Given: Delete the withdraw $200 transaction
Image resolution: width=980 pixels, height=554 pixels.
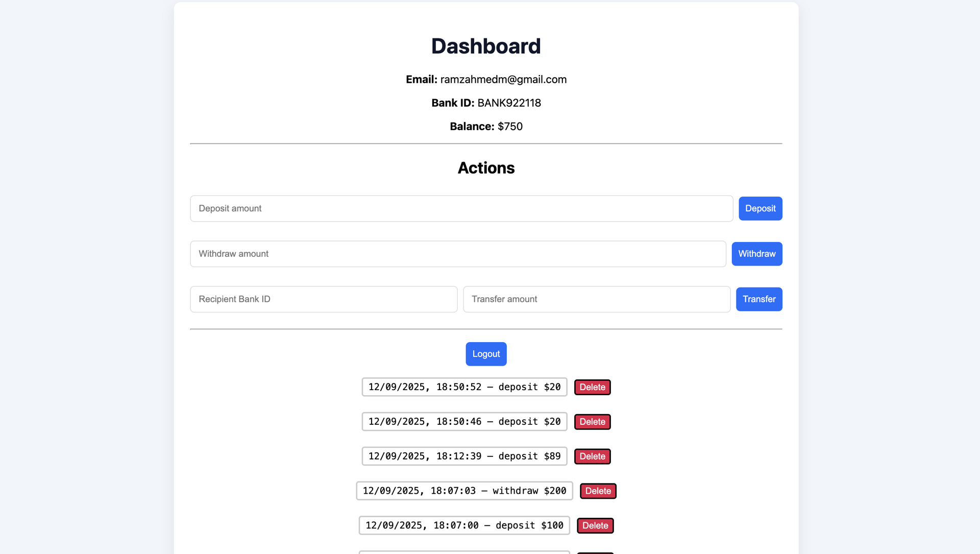Looking at the screenshot, I should point(598,491).
